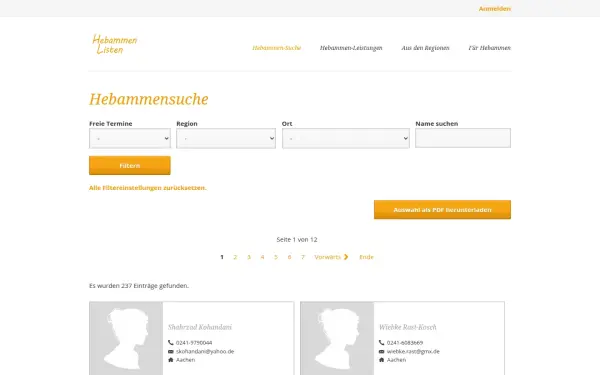
Task: Click phone icon on Shahrzad Kohandani card
Action: click(171, 342)
